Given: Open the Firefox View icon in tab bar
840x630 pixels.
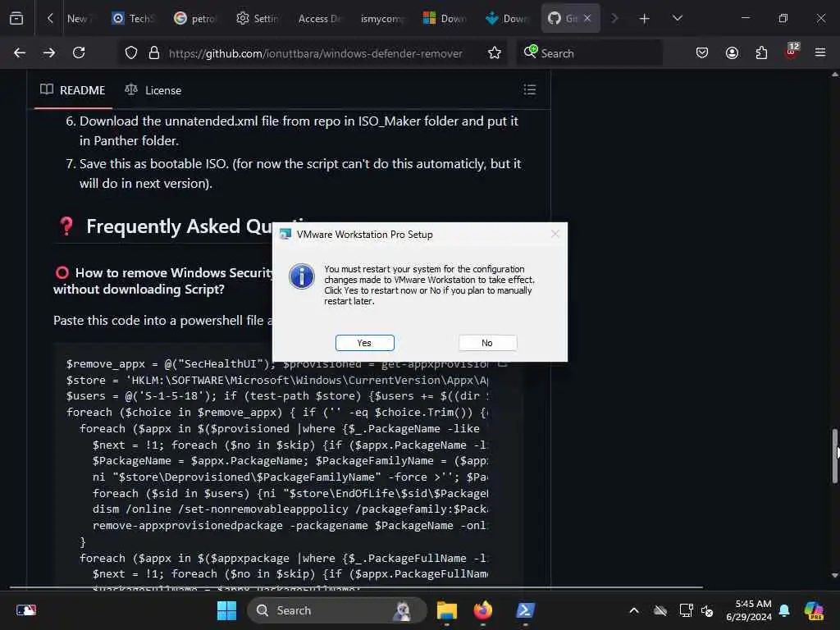Looking at the screenshot, I should click(16, 18).
